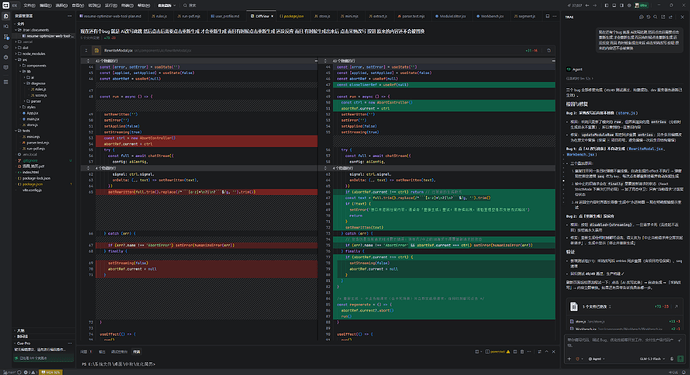Click the search icon in TRAE panel header
The image size is (690, 375).
coord(655,17)
